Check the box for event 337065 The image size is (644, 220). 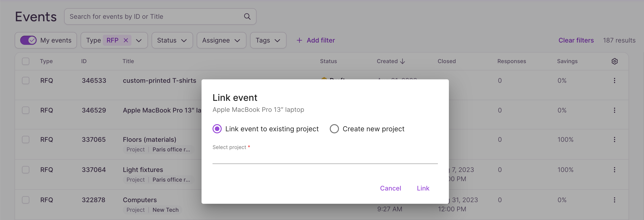point(25,139)
